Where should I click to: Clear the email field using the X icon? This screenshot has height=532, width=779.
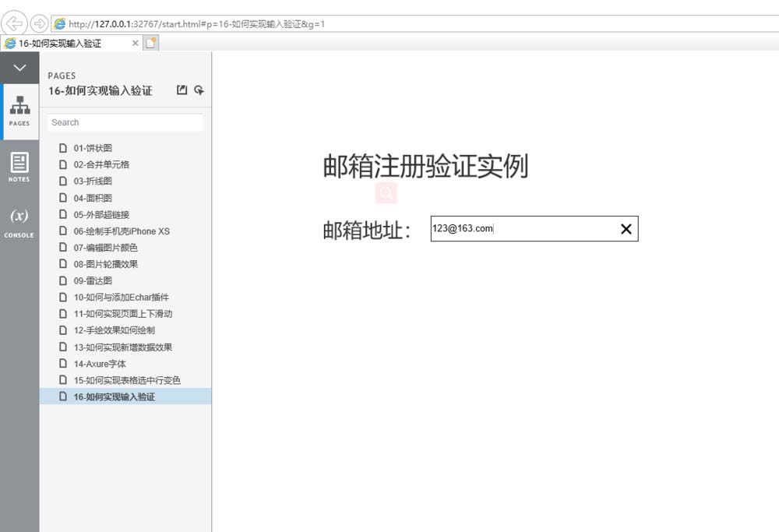point(626,229)
